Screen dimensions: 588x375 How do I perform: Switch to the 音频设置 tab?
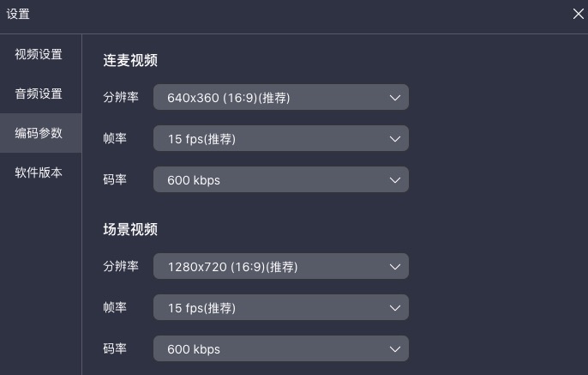39,94
